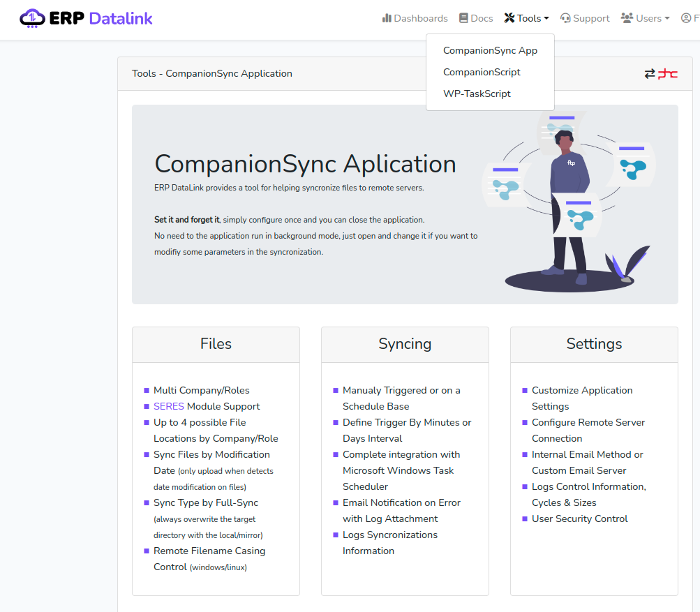Viewport: 700px width, 612px height.
Task: Open the SERES module link
Action: [168, 406]
